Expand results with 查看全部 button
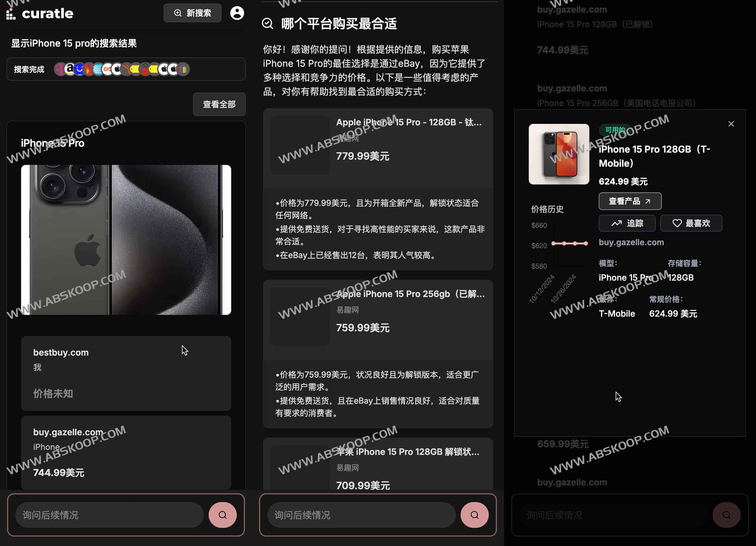This screenshot has width=756, height=546. click(219, 104)
